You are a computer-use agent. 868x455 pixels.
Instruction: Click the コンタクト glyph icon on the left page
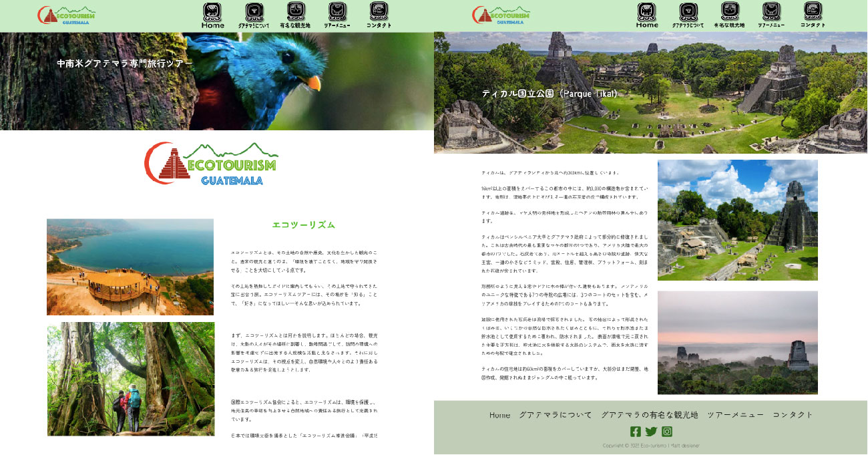379,11
